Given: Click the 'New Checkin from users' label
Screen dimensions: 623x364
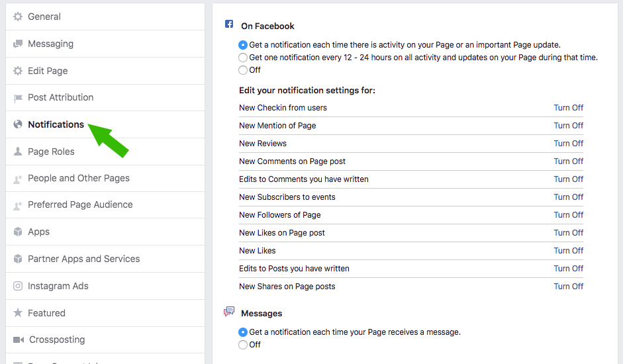Looking at the screenshot, I should click(x=283, y=108).
